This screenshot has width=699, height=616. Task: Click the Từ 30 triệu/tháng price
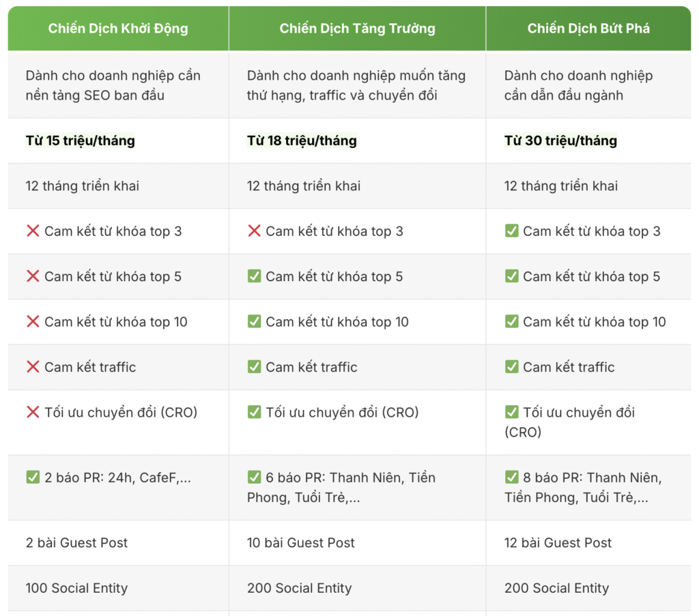[560, 141]
